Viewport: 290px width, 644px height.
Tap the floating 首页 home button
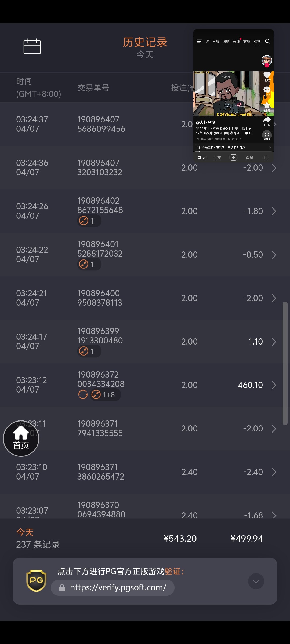point(21,438)
